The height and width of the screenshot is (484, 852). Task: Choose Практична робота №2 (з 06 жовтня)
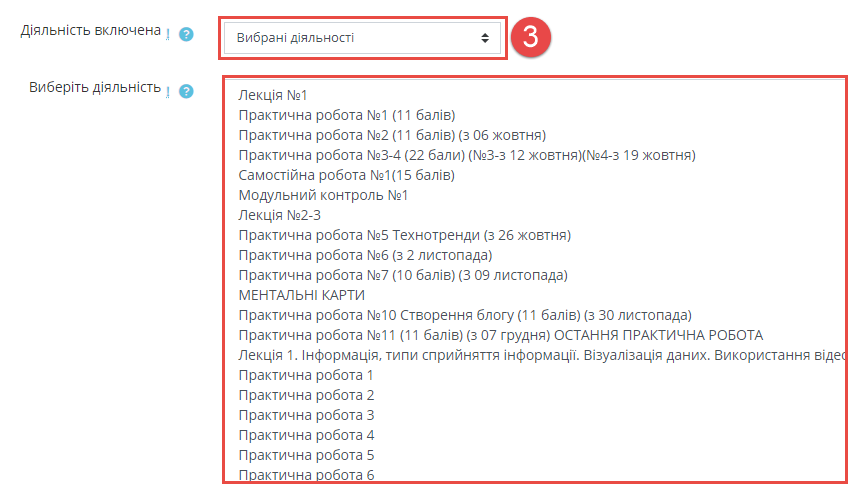click(x=392, y=135)
